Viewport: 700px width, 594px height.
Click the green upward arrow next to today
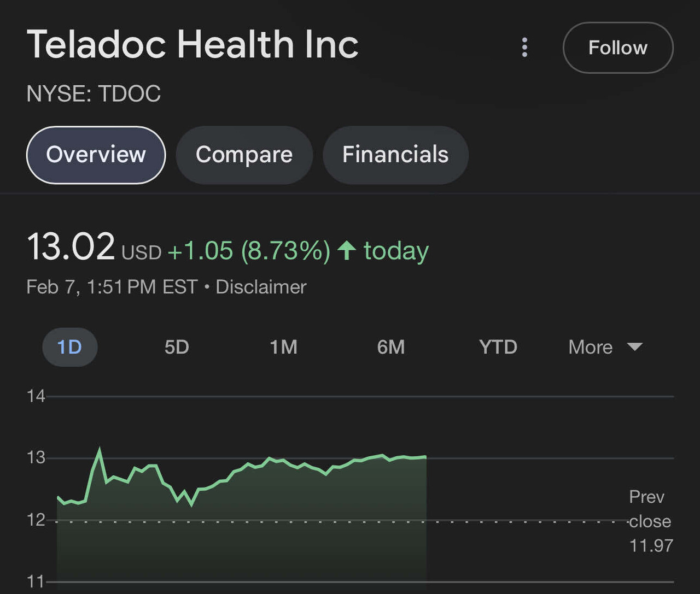coord(346,251)
